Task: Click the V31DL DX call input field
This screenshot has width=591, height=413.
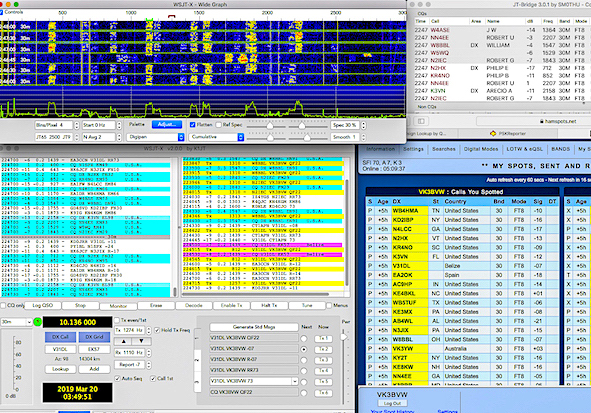Action: point(60,349)
